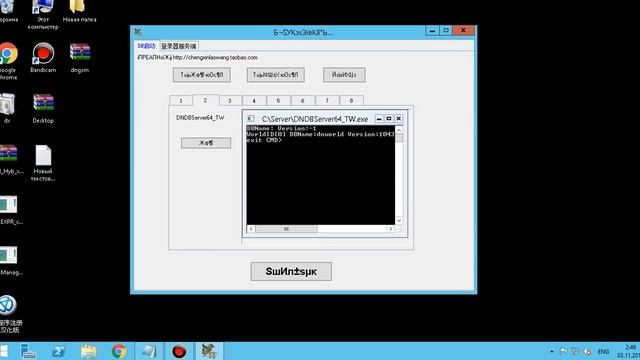Select the Новый текстов... text file
The width and height of the screenshot is (640, 360).
pos(43,162)
